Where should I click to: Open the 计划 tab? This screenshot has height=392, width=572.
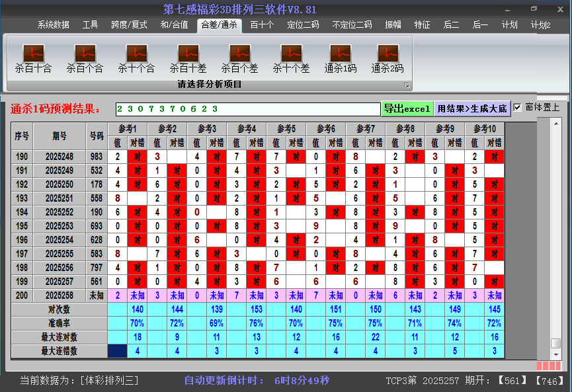click(x=509, y=25)
